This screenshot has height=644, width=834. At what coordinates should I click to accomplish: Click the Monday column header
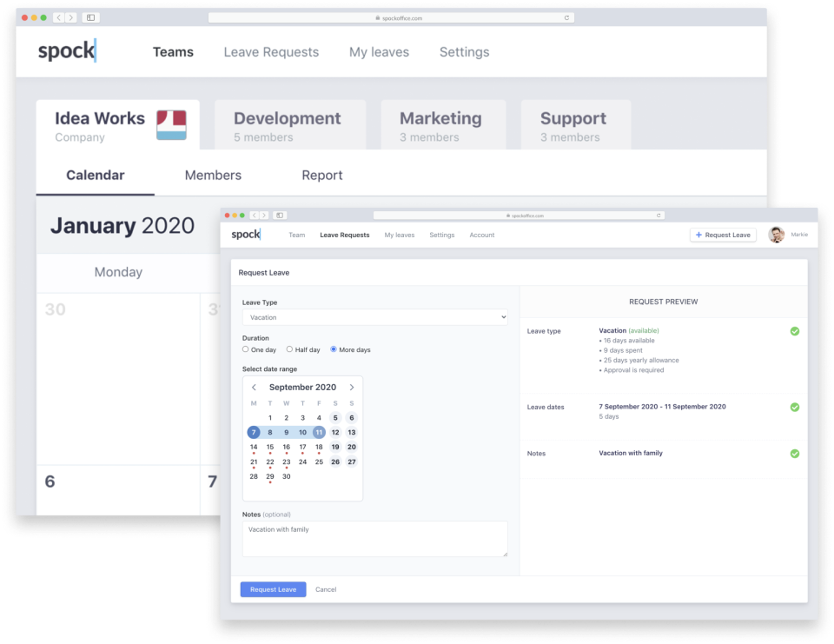coord(118,272)
